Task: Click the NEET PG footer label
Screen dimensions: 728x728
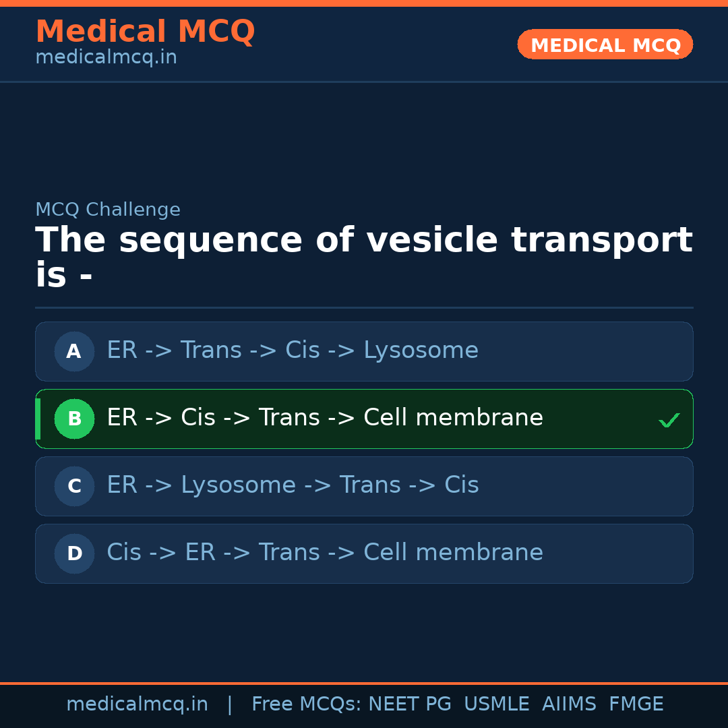Action: coord(409,703)
